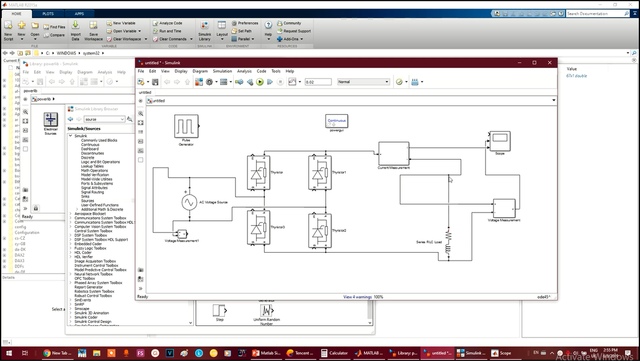Save the untitled Simulink model
Image resolution: width=640 pixels, height=361 pixels.
coord(155,82)
